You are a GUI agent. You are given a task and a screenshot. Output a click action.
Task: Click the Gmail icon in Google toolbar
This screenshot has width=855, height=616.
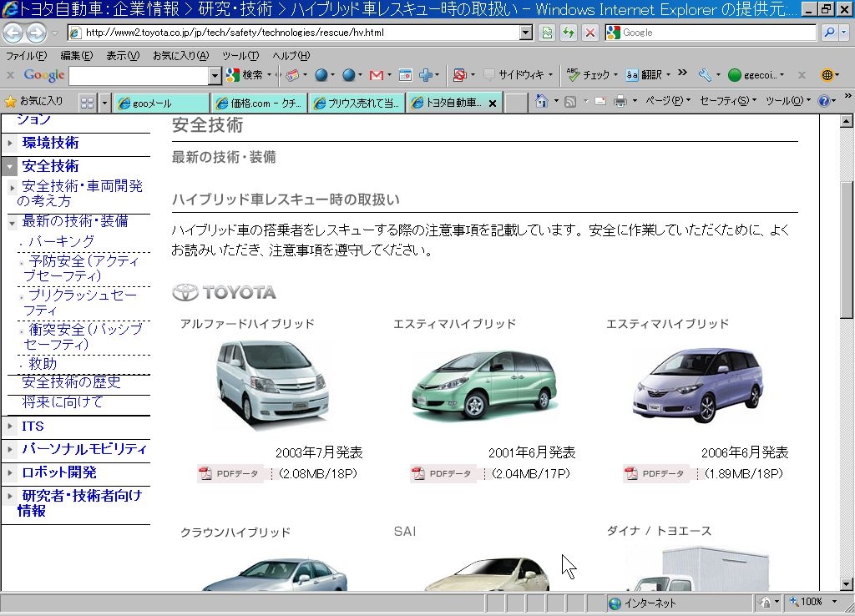pos(377,75)
